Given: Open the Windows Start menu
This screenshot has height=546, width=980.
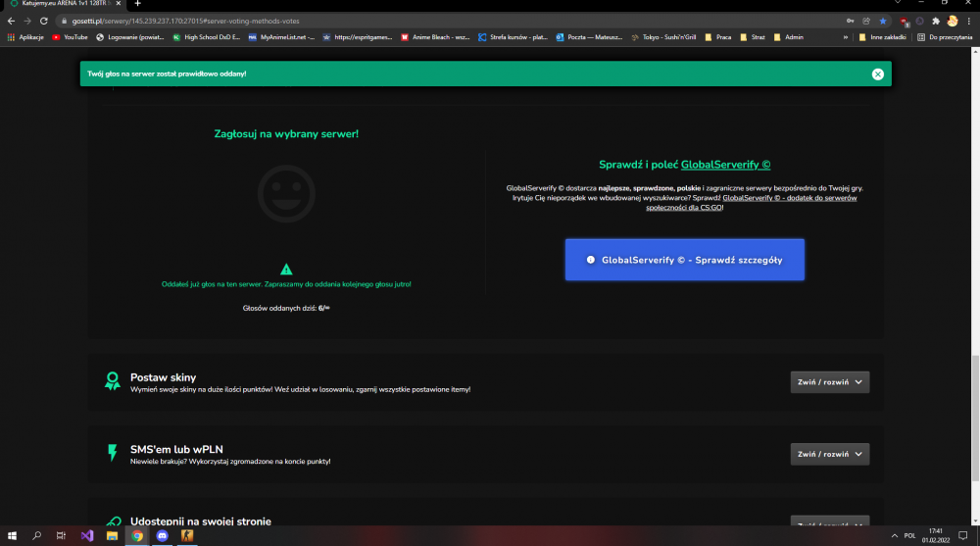Looking at the screenshot, I should (x=12, y=536).
